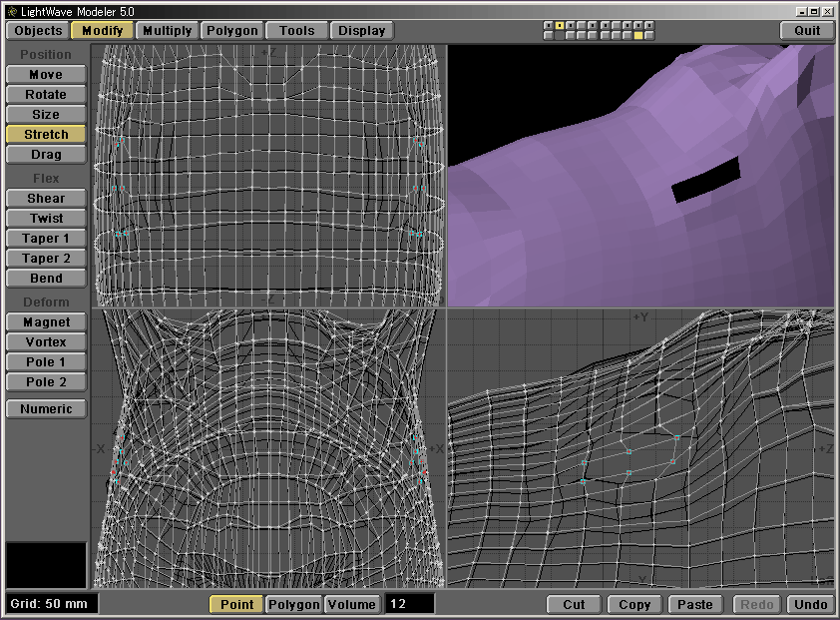This screenshot has height=620, width=840.
Task: Switch selection mode to Polygon at bottom
Action: 293,604
